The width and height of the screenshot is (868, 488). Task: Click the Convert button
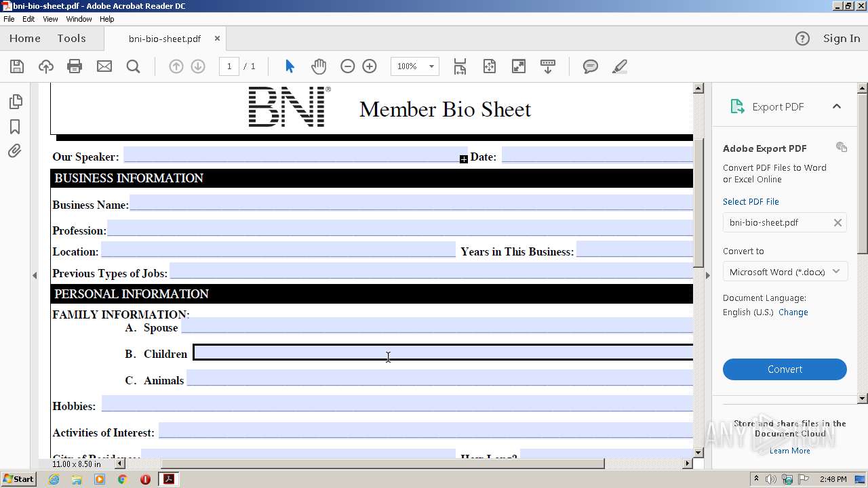click(785, 369)
